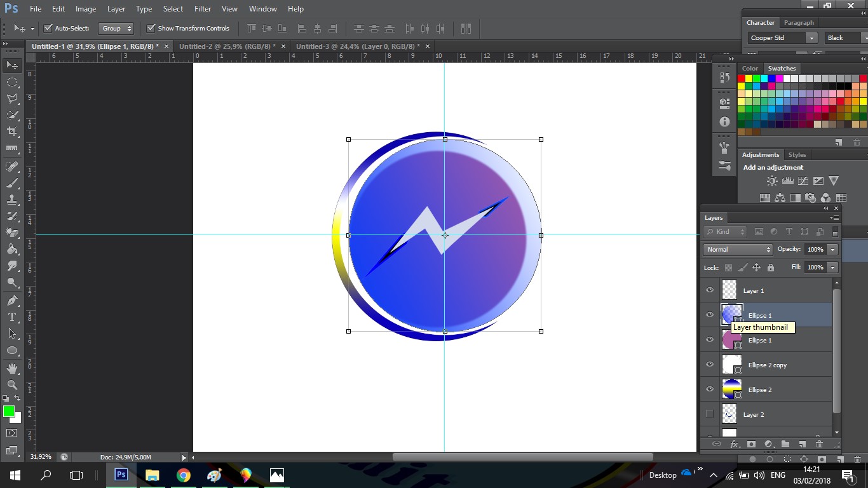Select the Zoom tool in toolbox
The width and height of the screenshot is (868, 488).
click(12, 385)
